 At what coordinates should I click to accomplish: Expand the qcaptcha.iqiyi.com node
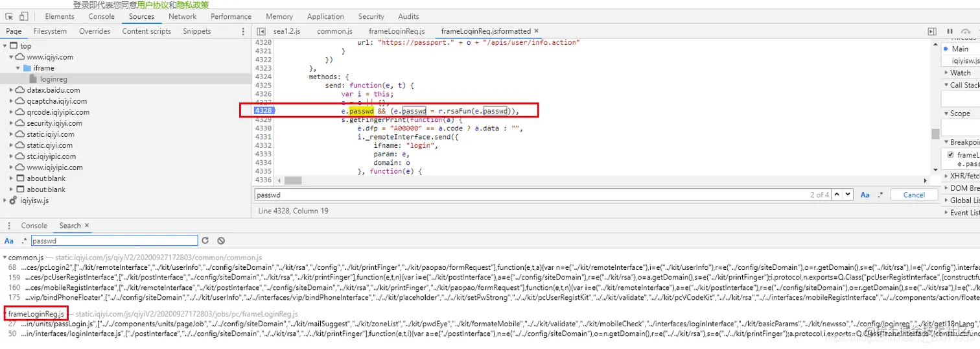click(x=12, y=101)
